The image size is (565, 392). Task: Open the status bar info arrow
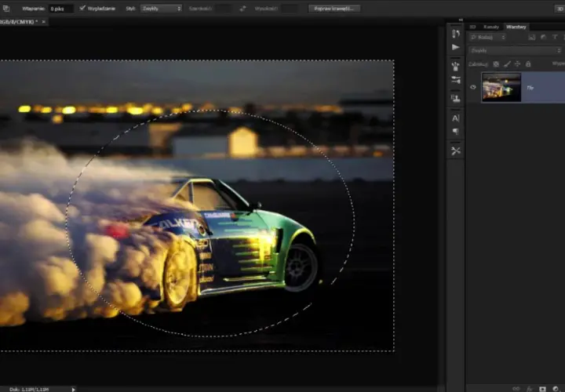74,389
